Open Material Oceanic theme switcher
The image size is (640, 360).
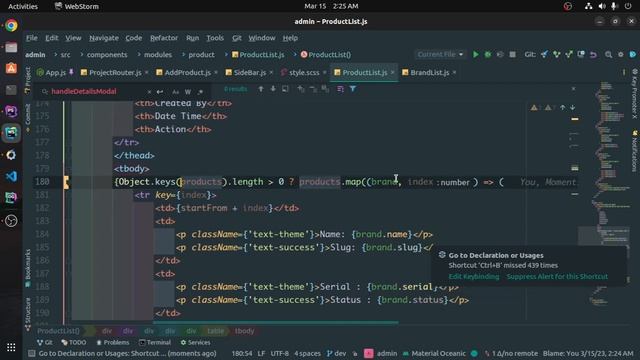pyautogui.click(x=434, y=353)
